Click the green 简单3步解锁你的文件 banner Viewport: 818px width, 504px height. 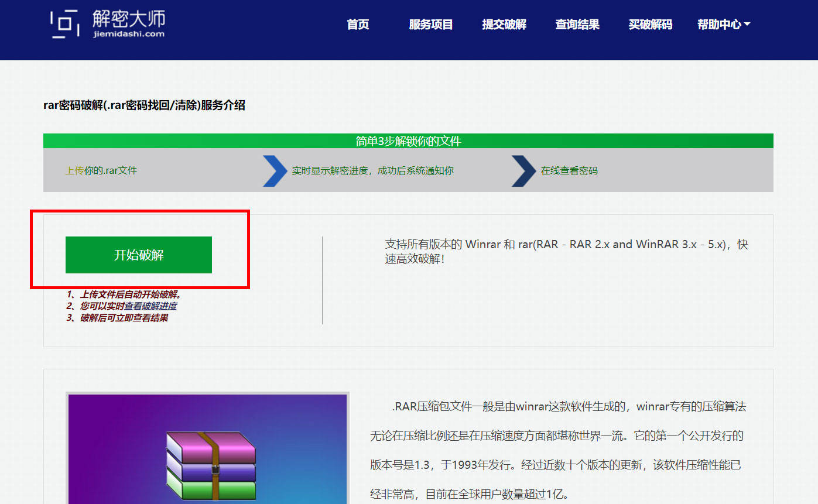[x=408, y=141]
